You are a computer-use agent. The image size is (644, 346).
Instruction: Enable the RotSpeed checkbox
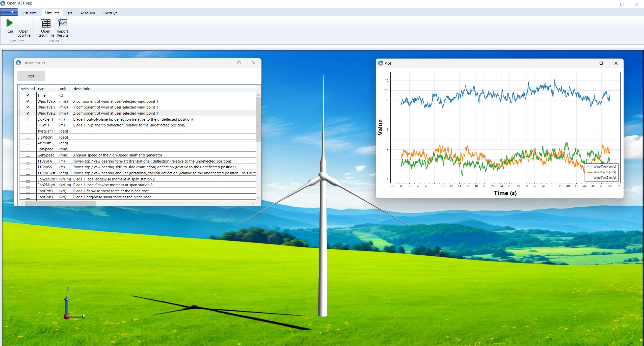28,149
